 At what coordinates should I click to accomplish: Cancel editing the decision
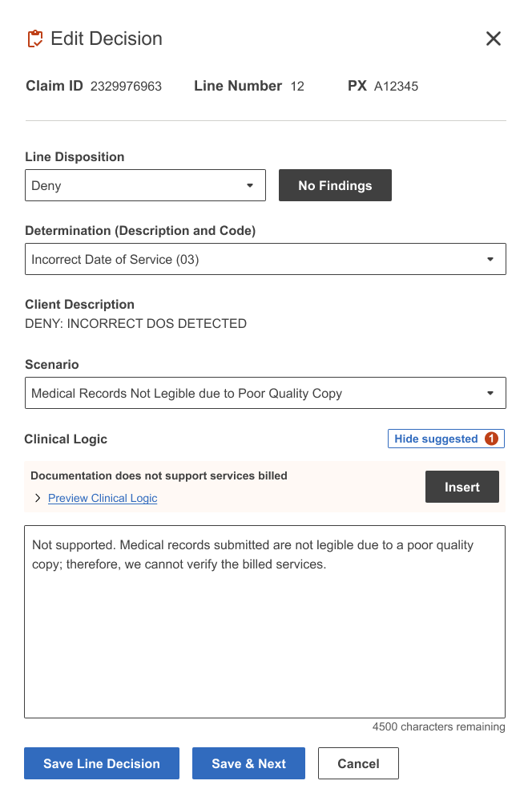[358, 763]
